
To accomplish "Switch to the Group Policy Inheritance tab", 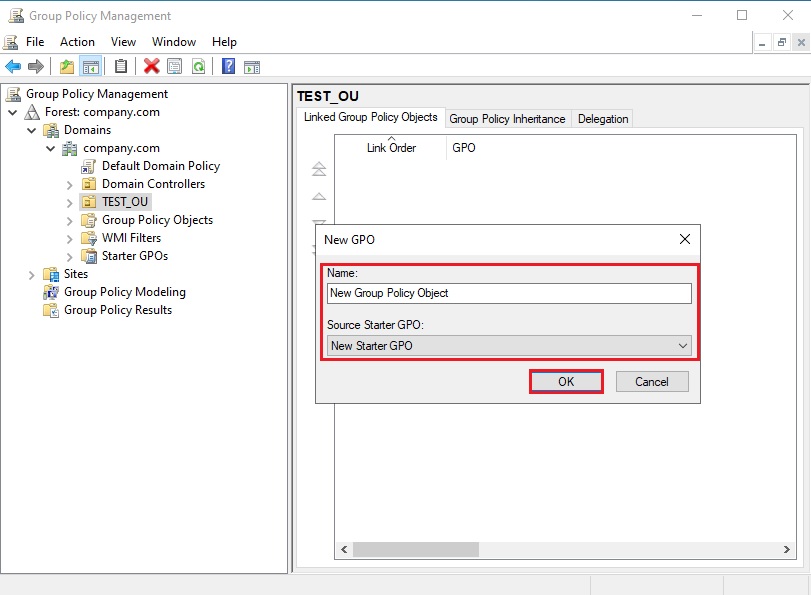I will pyautogui.click(x=508, y=118).
